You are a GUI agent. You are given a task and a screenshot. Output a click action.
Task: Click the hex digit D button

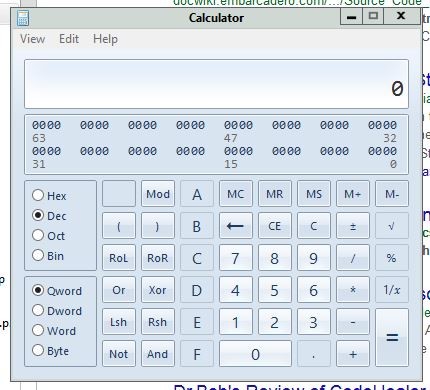(x=197, y=290)
